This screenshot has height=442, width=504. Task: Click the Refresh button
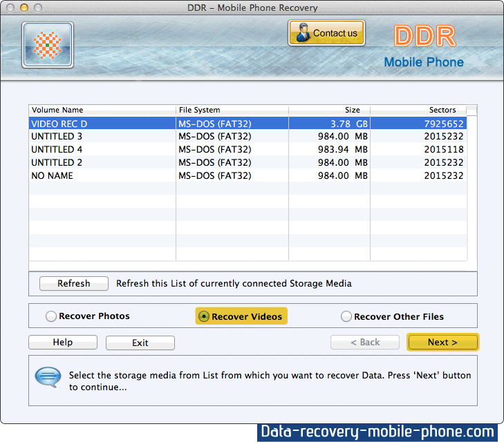click(74, 283)
